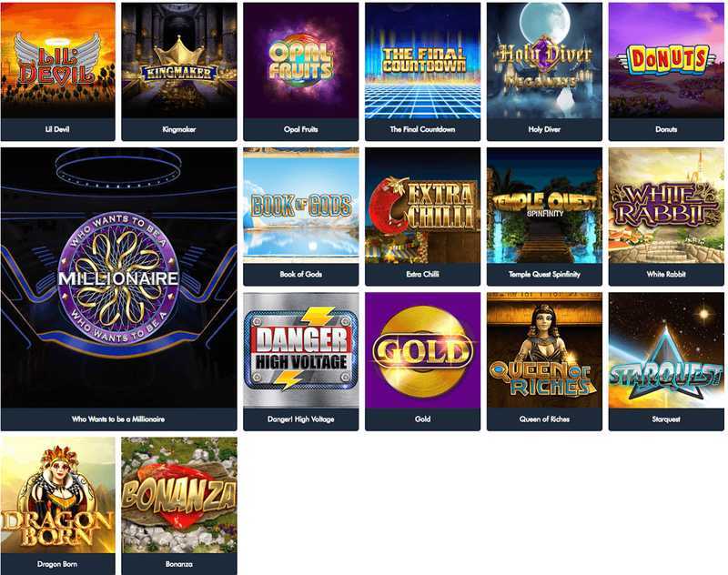Image resolution: width=728 pixels, height=575 pixels.
Task: Launch the Bonanza game thumbnail
Action: [179, 495]
